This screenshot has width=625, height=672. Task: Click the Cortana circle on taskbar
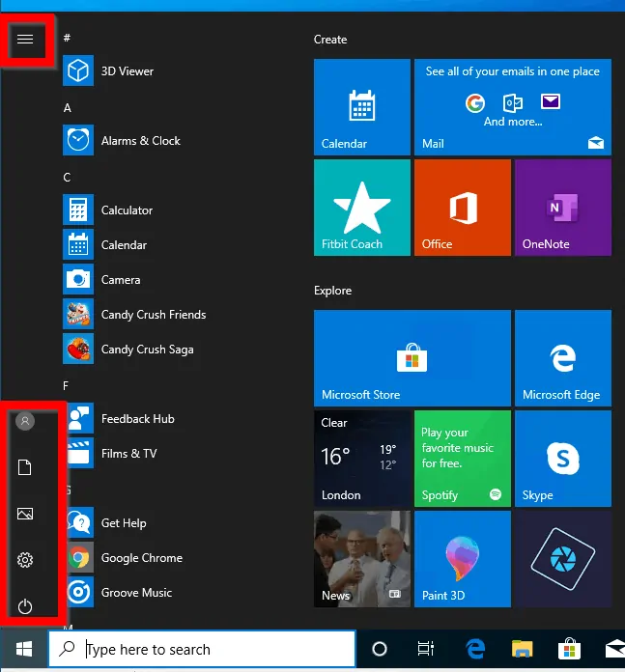point(380,649)
